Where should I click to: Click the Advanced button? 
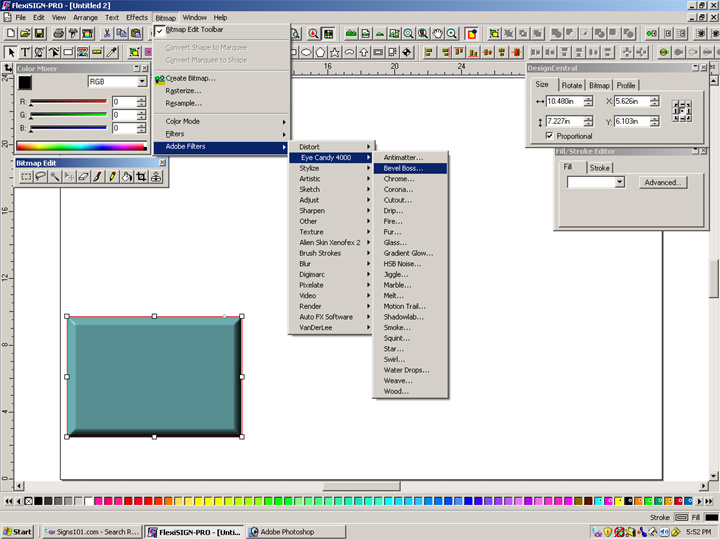(663, 182)
